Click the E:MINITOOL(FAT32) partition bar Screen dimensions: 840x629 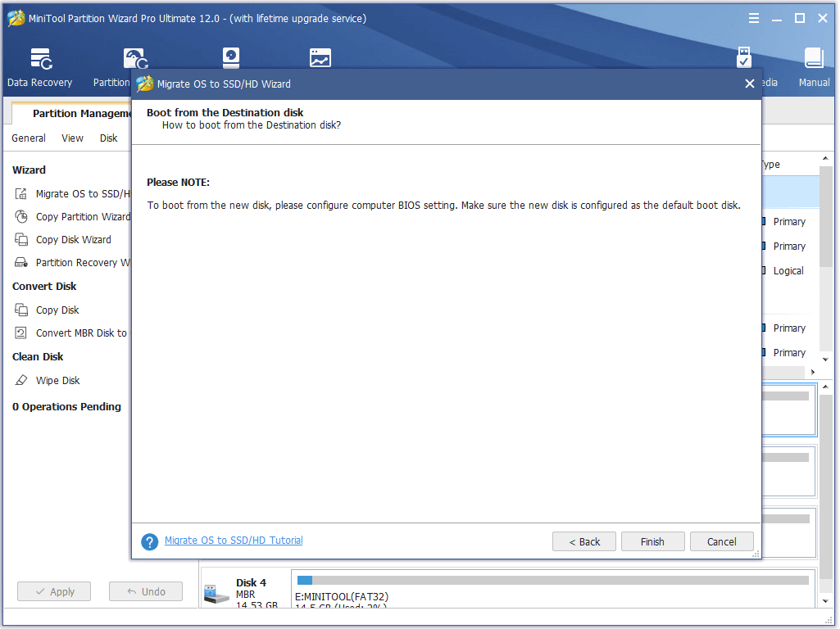[553, 581]
